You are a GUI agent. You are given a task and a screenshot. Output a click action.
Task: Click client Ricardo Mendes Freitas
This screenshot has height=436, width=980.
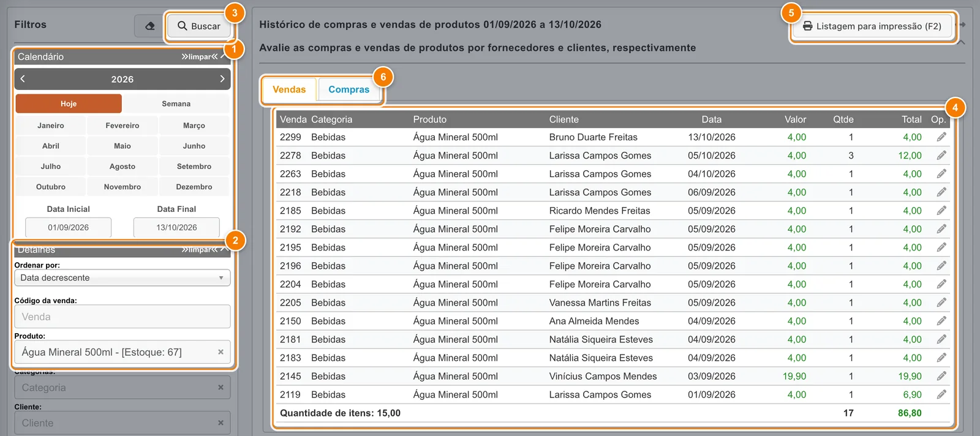click(600, 211)
